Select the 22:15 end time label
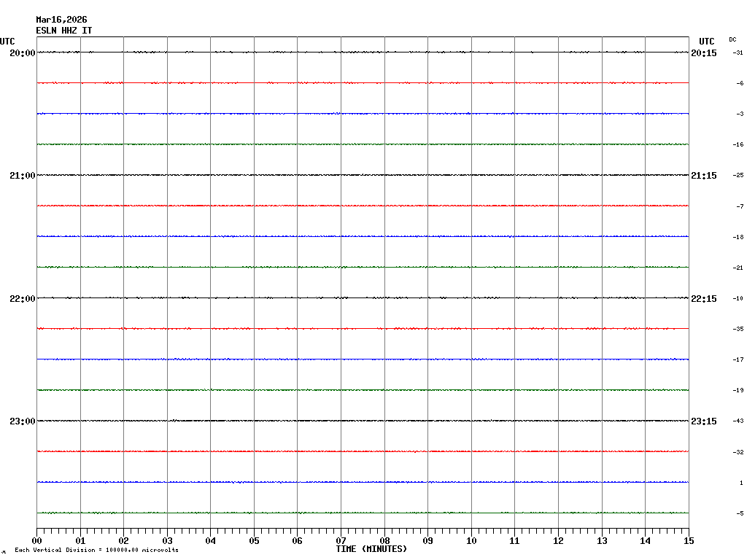747x560 pixels. tap(703, 299)
